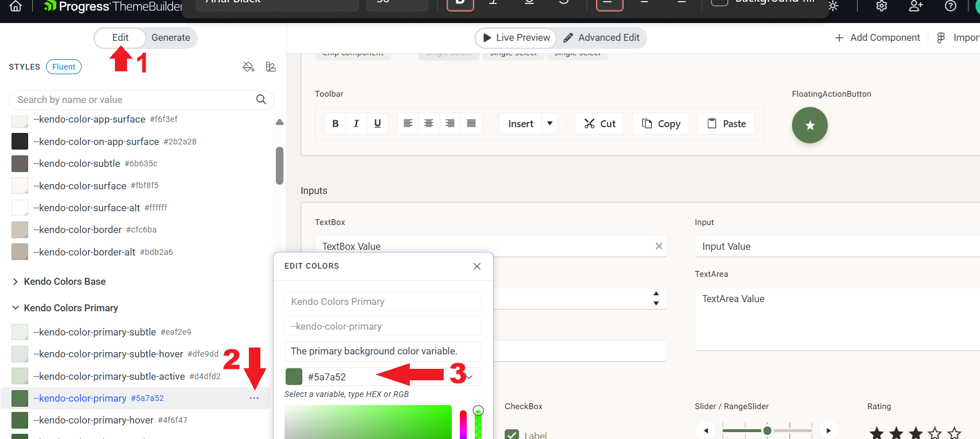Open the Insert split-button dropdown arrow

pyautogui.click(x=549, y=124)
